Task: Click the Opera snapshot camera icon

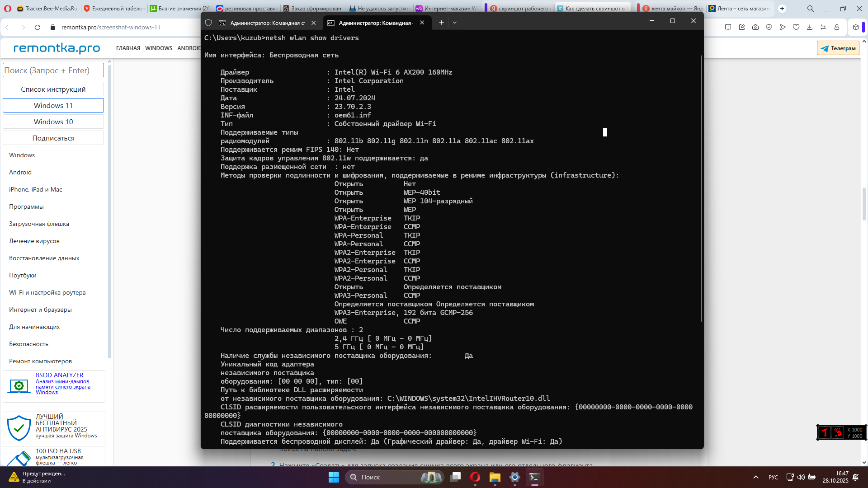Action: click(755, 27)
